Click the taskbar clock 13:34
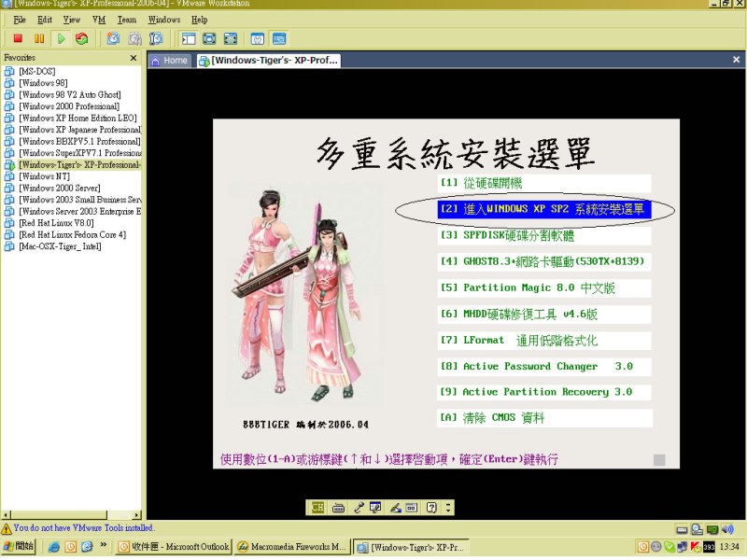747x560 pixels. click(x=729, y=547)
